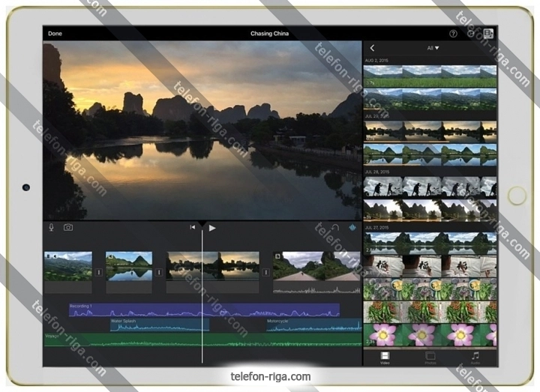The height and width of the screenshot is (392, 540).
Task: Go back with the media browser chevron
Action: pos(373,48)
